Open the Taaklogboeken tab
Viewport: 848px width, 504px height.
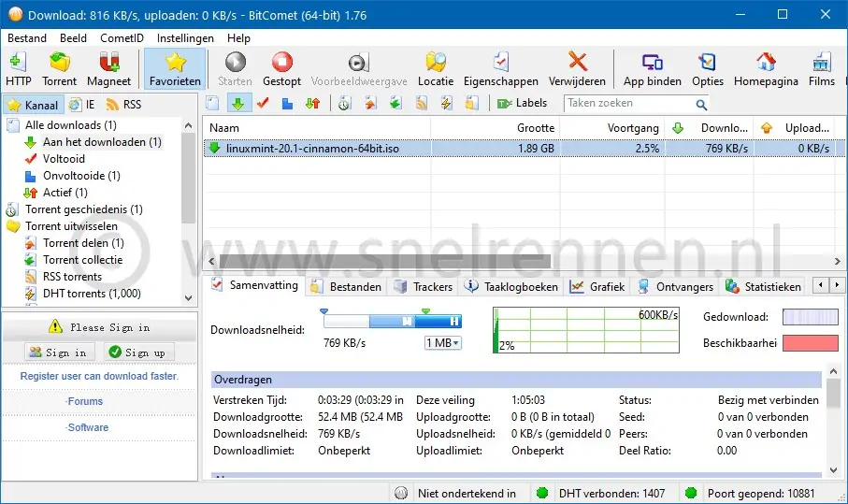[x=511, y=287]
